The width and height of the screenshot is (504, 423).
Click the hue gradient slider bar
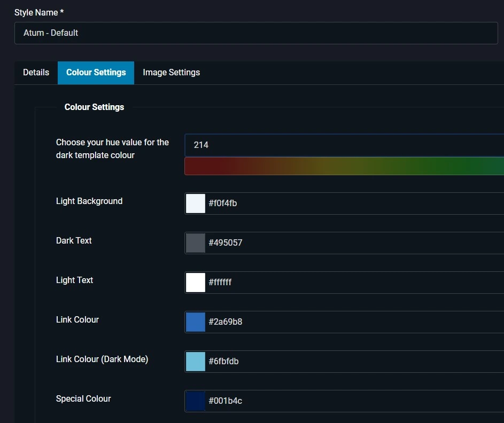pos(344,166)
